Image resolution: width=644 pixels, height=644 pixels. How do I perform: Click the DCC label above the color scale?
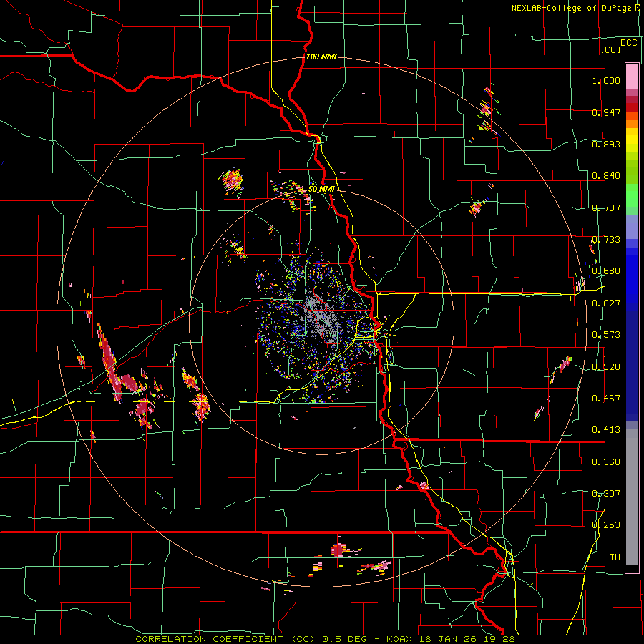click(628, 43)
